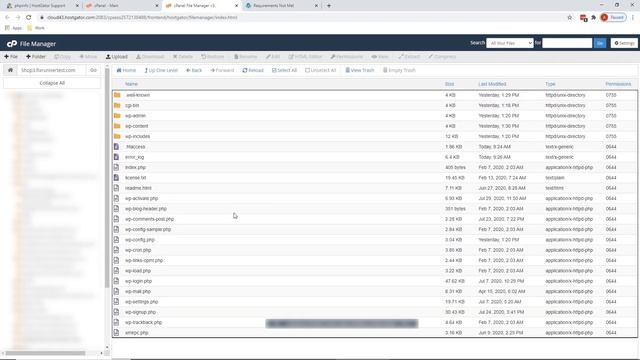Bookmark this page with star icon
640x360 pixels.
(x=570, y=18)
